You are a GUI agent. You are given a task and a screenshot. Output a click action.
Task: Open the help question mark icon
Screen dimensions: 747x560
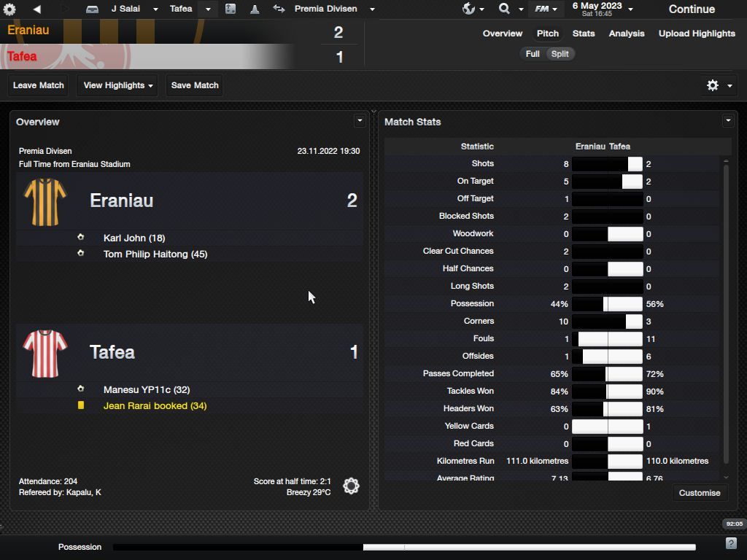pyautogui.click(x=731, y=543)
